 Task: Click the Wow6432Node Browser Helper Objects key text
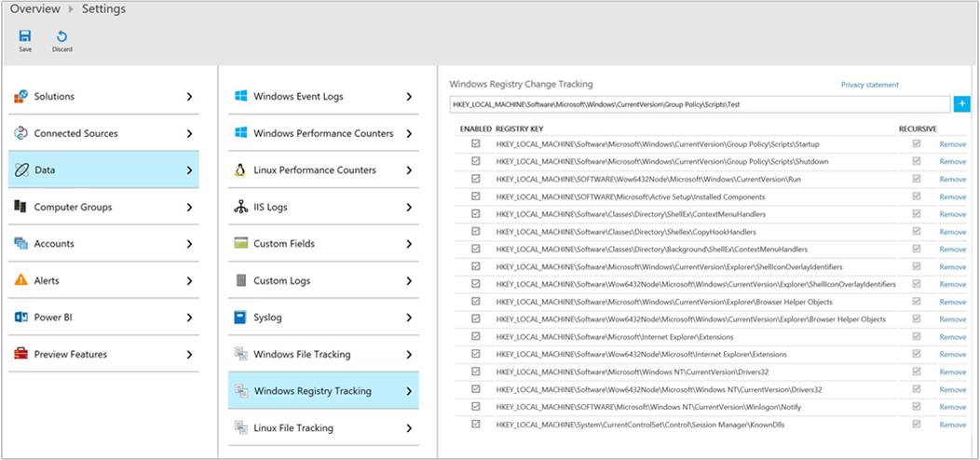(x=690, y=318)
